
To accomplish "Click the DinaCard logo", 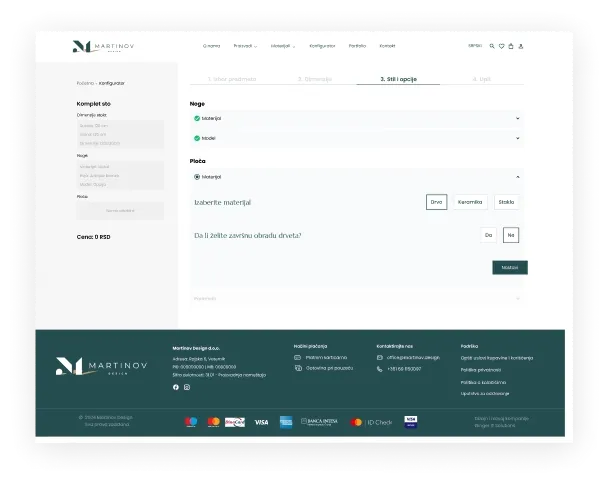I will click(235, 422).
